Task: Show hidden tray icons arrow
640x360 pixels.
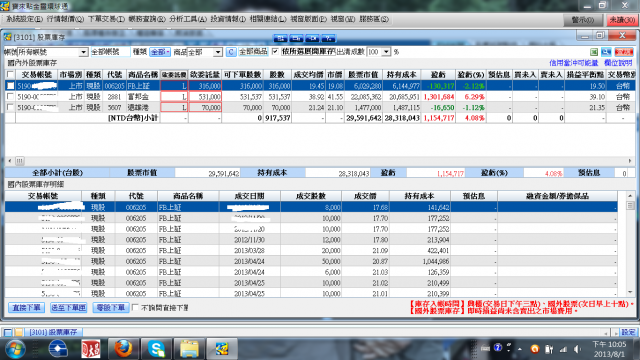Action: coord(520,349)
